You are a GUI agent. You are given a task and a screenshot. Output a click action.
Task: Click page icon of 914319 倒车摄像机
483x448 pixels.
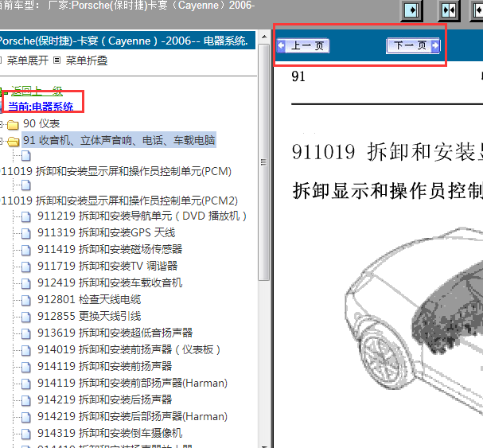pos(26,434)
